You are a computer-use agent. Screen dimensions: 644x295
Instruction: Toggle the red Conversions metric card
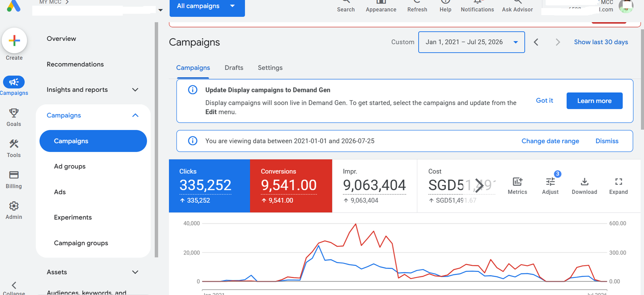[x=291, y=186]
